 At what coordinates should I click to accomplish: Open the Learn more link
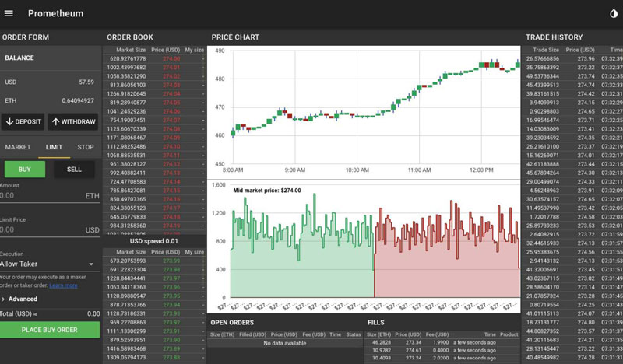point(63,285)
